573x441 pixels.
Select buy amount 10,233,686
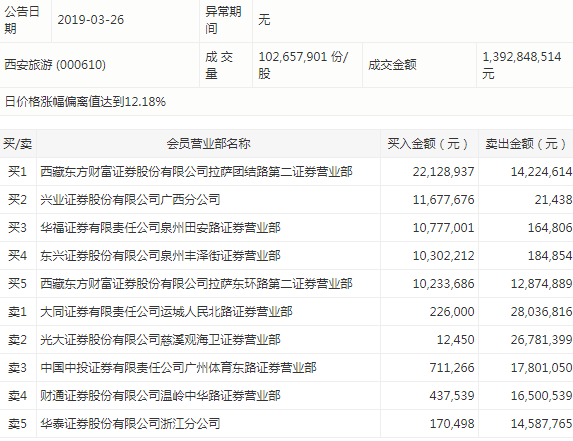pos(443,284)
